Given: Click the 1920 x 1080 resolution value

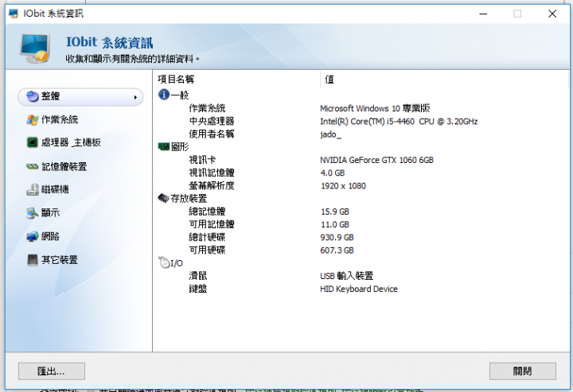Looking at the screenshot, I should coord(343,186).
